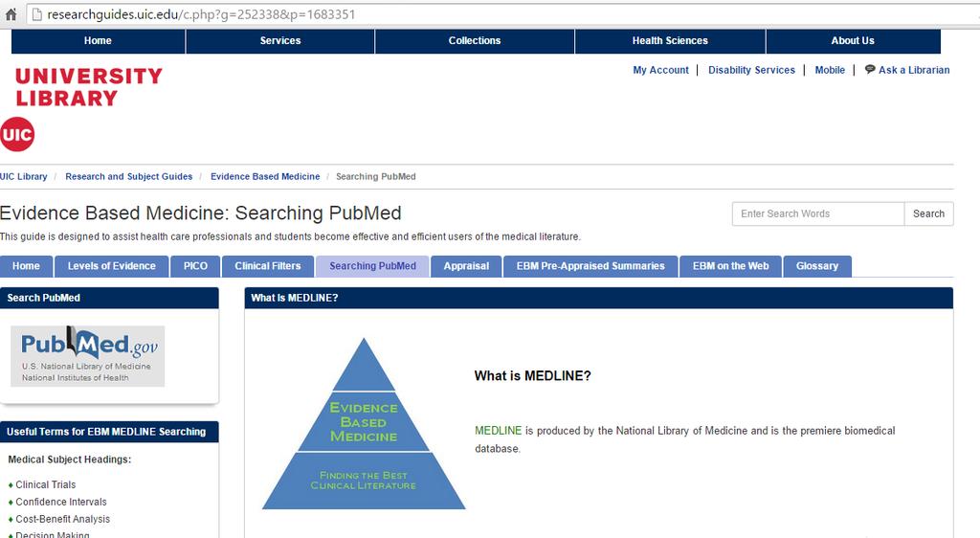Open the Services navigation menu

(x=280, y=40)
